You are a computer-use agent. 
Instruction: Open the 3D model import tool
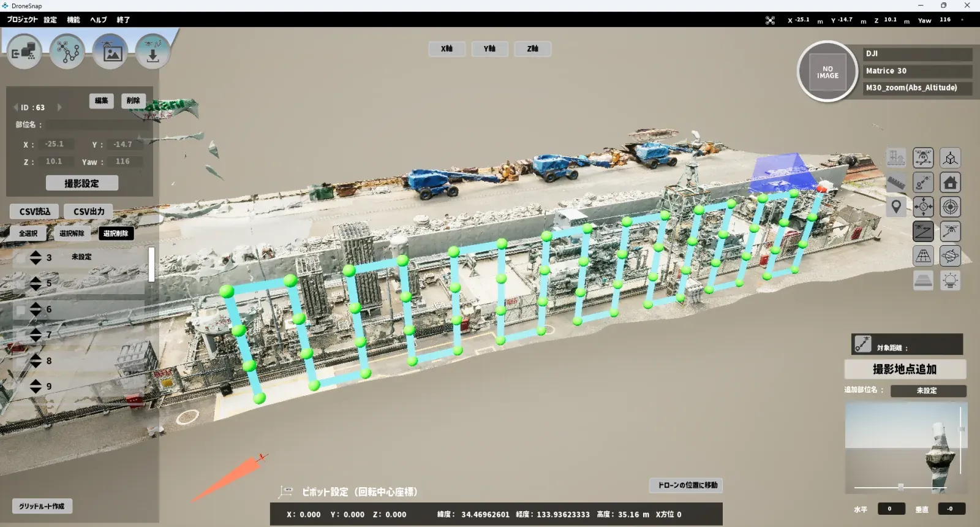(24, 52)
